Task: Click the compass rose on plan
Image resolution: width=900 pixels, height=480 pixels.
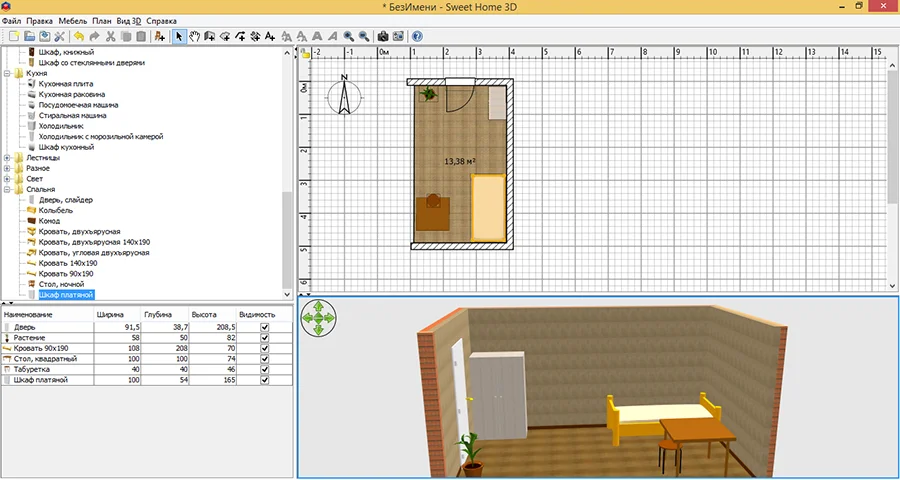Action: pos(344,96)
